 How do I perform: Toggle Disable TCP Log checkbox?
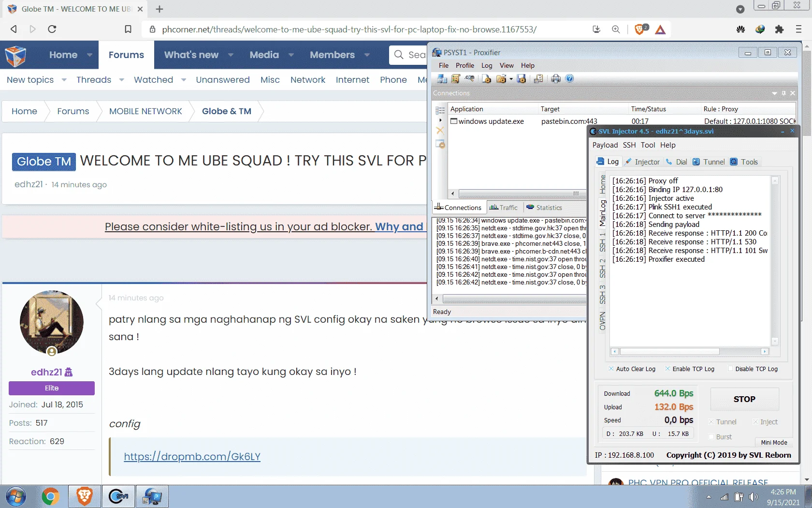pos(731,369)
